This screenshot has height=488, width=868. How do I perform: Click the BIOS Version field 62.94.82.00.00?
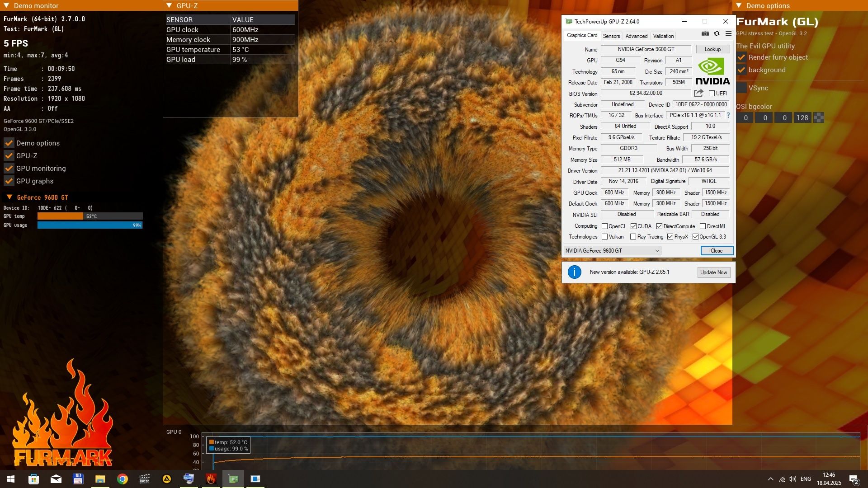tap(646, 94)
